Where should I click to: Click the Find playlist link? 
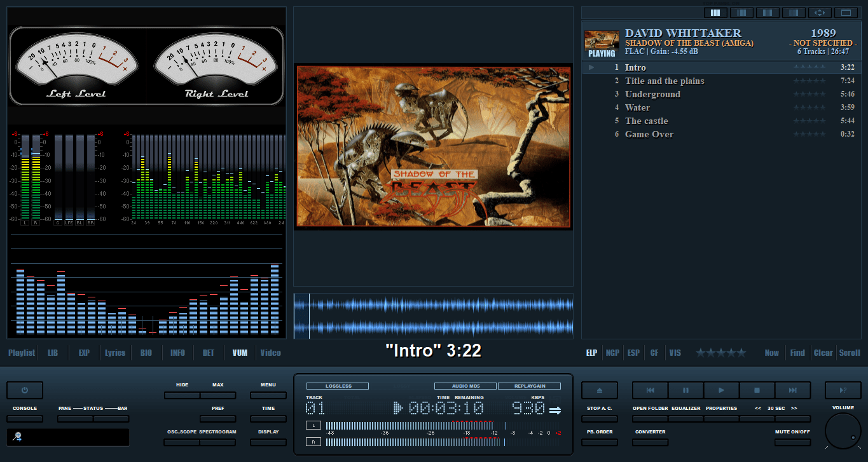click(797, 353)
